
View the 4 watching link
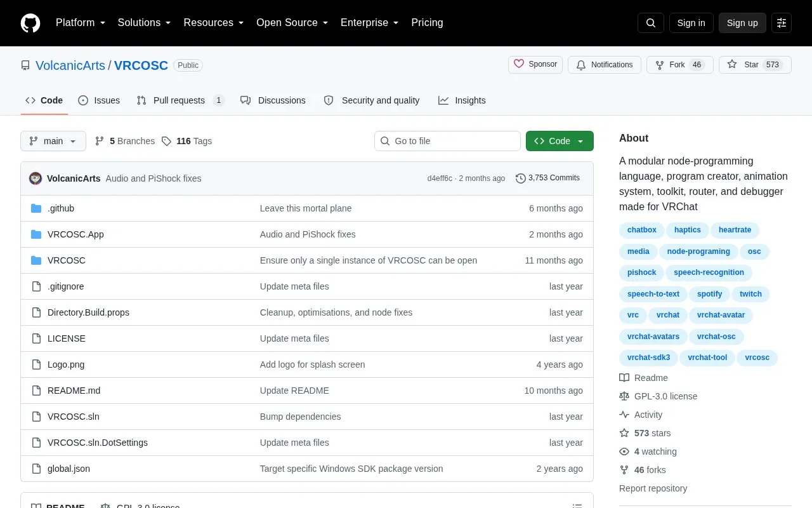point(648,451)
